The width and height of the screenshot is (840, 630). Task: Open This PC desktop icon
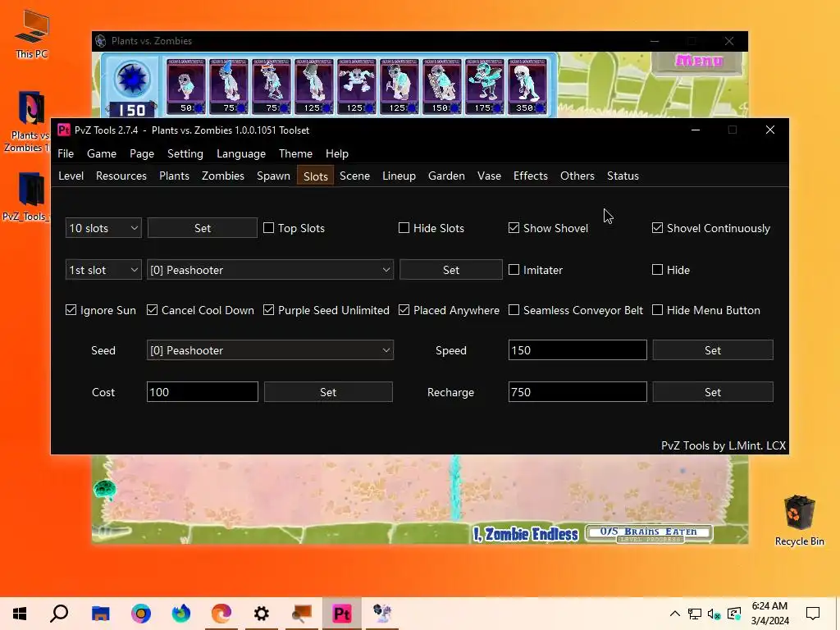[x=32, y=34]
